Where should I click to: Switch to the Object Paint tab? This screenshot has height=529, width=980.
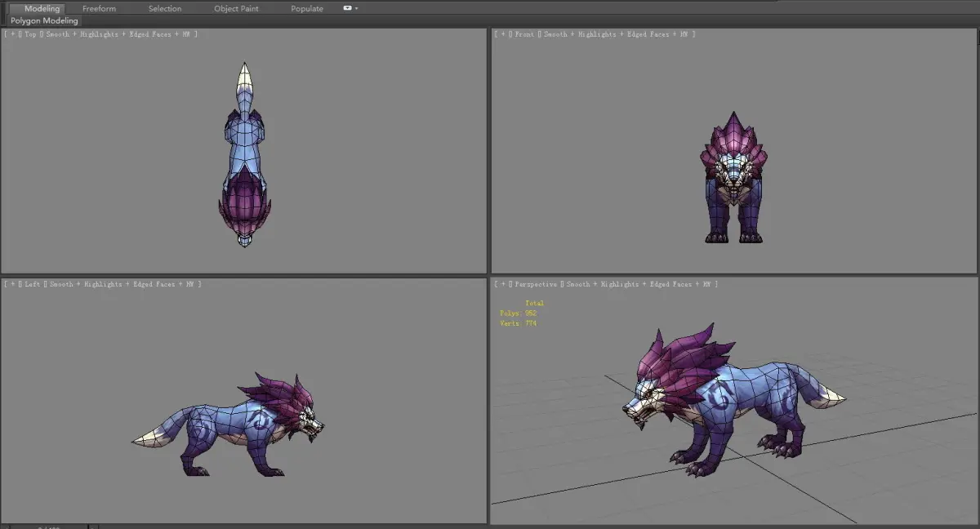click(236, 8)
